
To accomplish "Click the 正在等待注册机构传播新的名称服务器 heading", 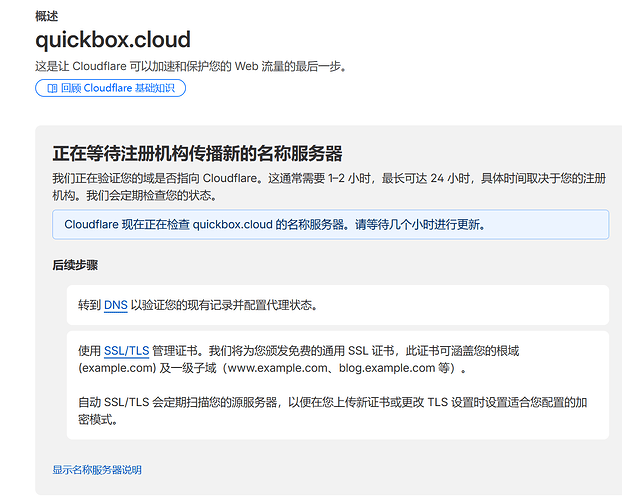I will [x=197, y=154].
